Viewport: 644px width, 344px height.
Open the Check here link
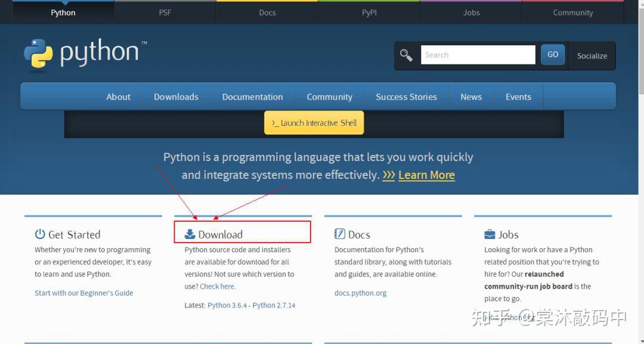coord(217,287)
